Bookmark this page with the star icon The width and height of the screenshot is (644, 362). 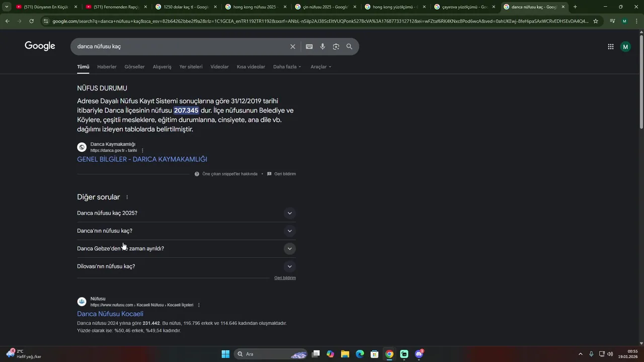[x=596, y=21]
